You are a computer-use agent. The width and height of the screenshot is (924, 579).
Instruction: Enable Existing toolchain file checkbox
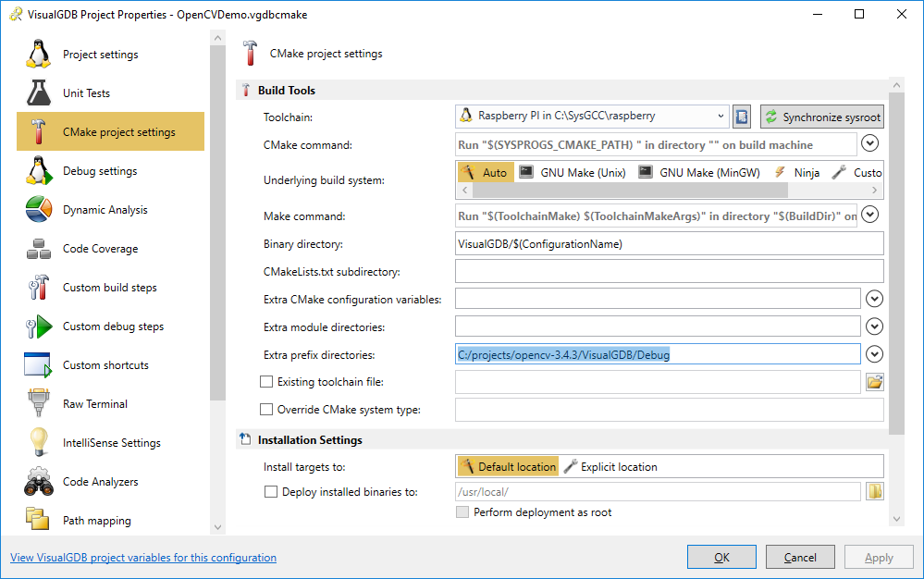[267, 381]
